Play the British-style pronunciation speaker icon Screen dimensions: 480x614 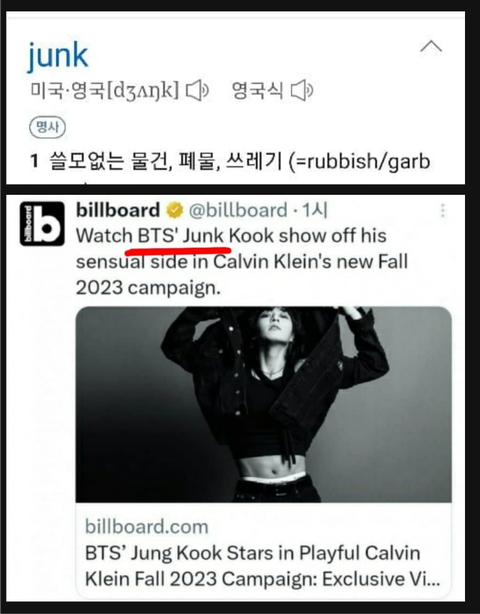point(302,90)
